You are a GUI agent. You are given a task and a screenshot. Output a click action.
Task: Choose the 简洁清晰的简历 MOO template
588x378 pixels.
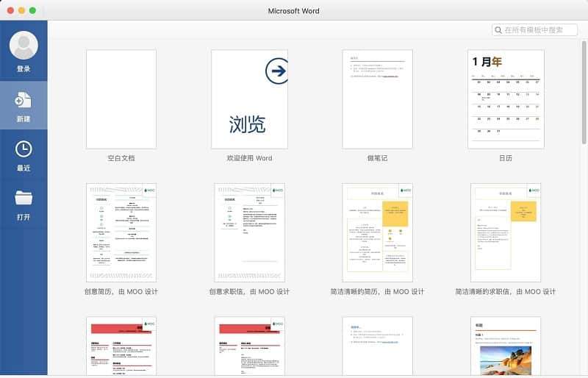(377, 232)
